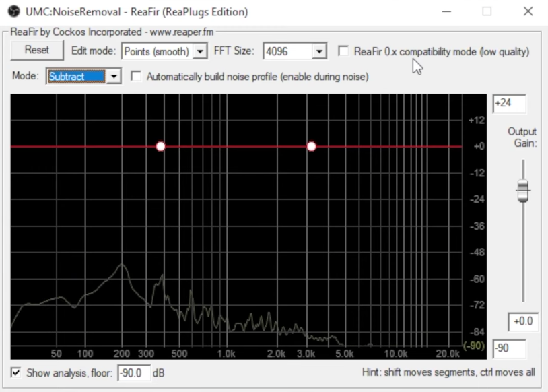Click the analysis floor -90.0 dB field

point(134,373)
